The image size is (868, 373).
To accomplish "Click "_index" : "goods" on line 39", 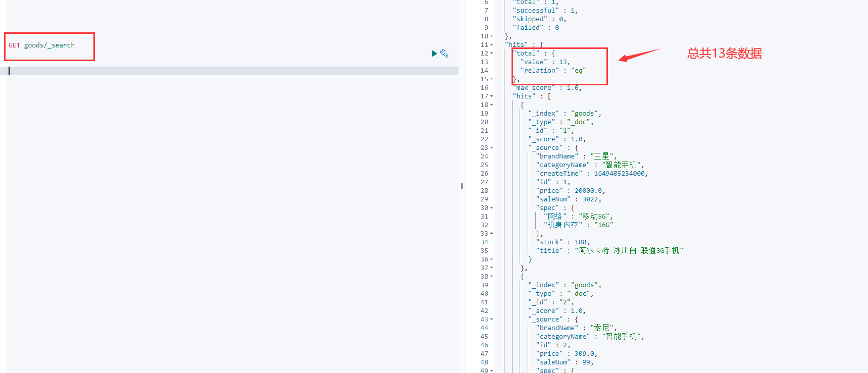I will tap(565, 285).
